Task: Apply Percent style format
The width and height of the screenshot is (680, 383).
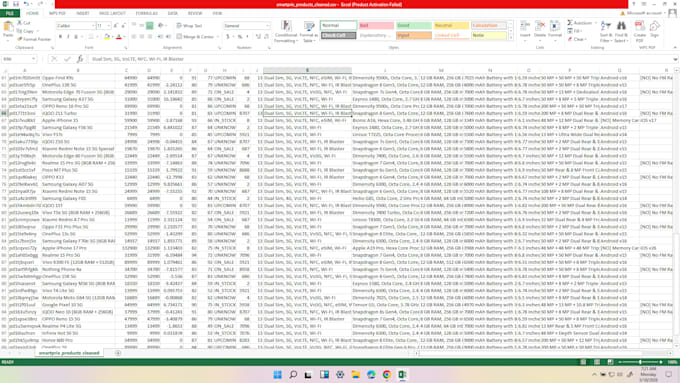Action: [x=240, y=37]
